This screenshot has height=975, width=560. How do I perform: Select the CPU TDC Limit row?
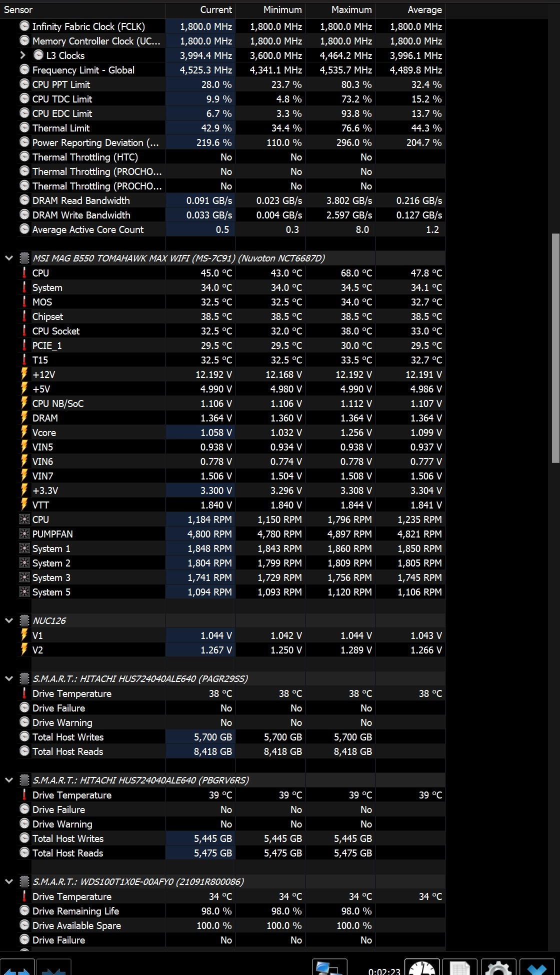[222, 99]
